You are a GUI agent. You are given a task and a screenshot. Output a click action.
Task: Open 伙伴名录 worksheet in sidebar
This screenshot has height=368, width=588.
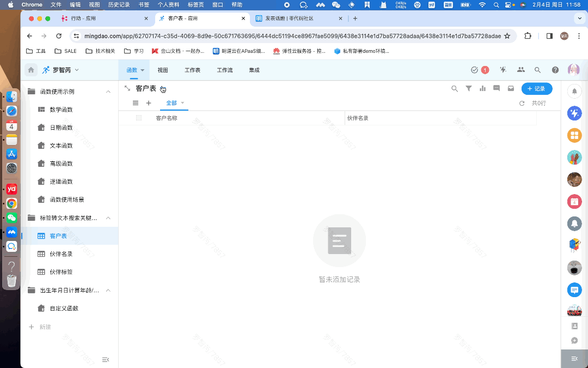tap(61, 254)
